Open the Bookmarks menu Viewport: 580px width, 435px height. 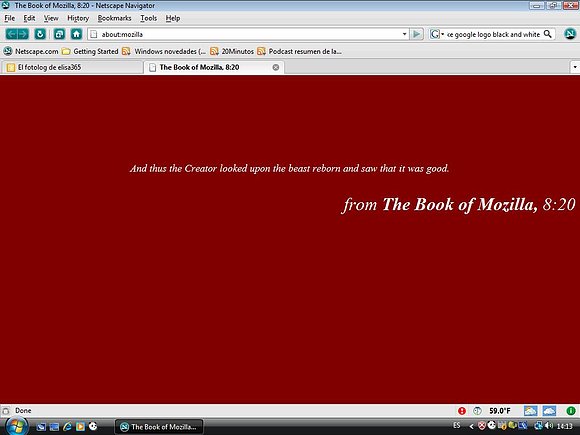[x=114, y=18]
